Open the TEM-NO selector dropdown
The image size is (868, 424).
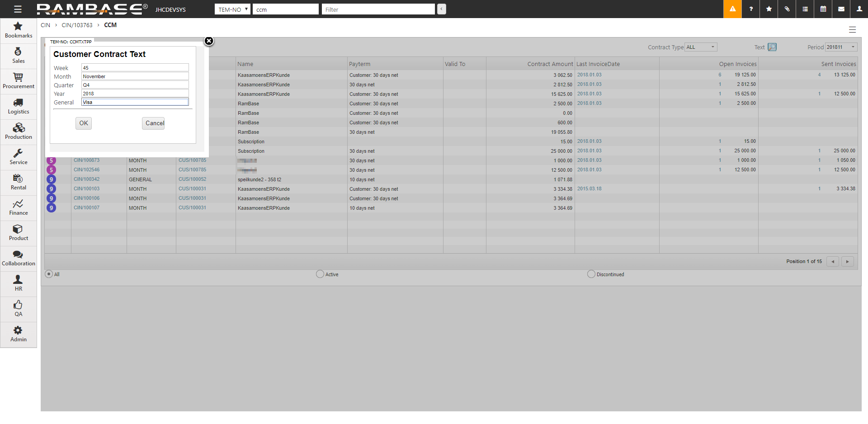coord(232,9)
